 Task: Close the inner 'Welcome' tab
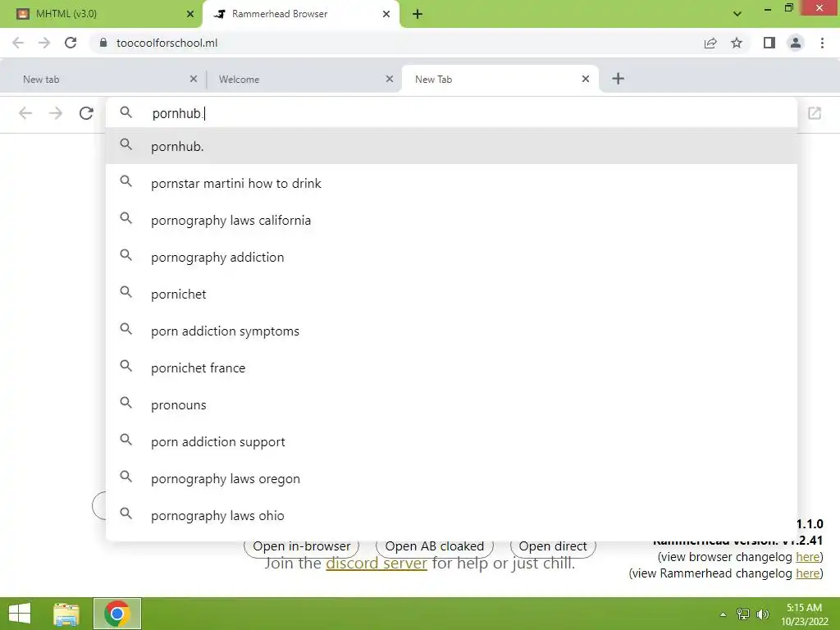390,79
